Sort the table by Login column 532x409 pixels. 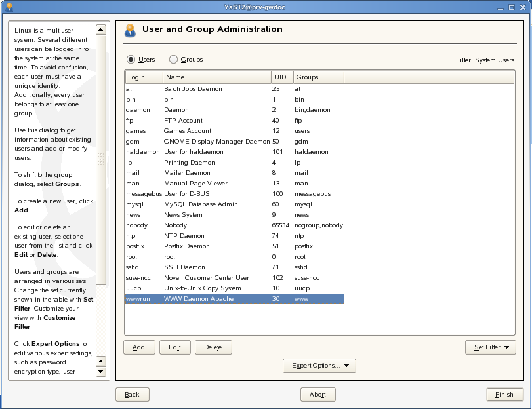tap(144, 77)
